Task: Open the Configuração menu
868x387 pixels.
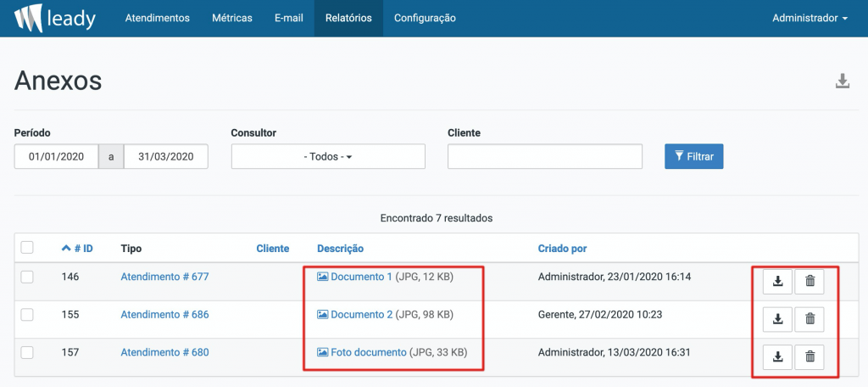Action: click(426, 19)
